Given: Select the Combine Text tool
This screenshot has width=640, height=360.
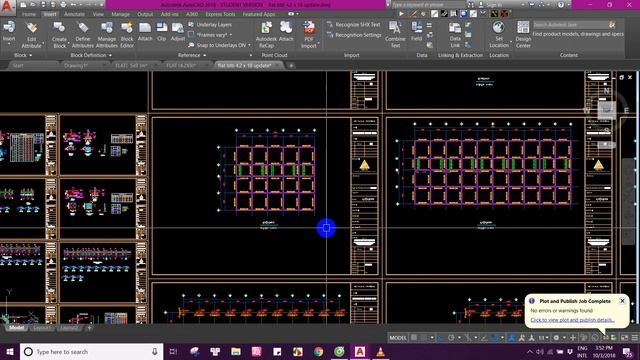Looking at the screenshot, I should click(x=395, y=35).
